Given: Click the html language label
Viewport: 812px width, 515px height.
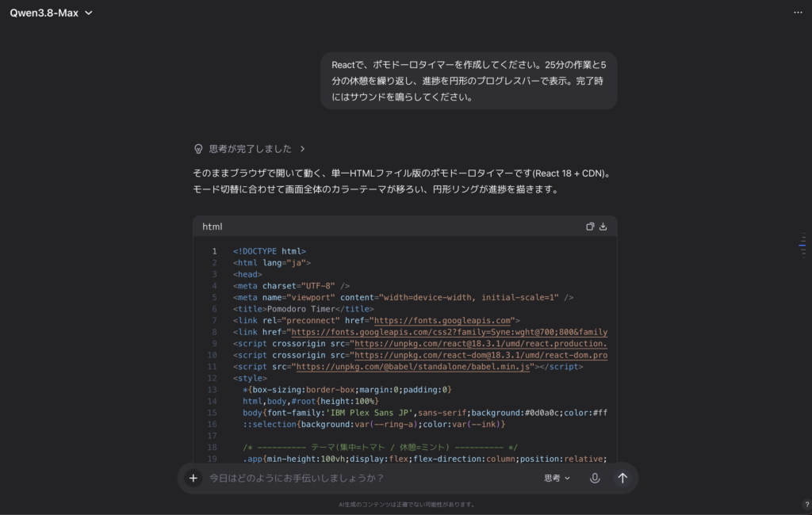Looking at the screenshot, I should 213,227.
